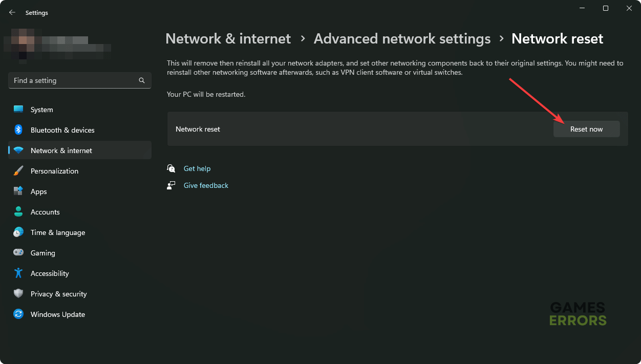This screenshot has height=364, width=641.
Task: Open Apps section using its icon
Action: [x=18, y=191]
